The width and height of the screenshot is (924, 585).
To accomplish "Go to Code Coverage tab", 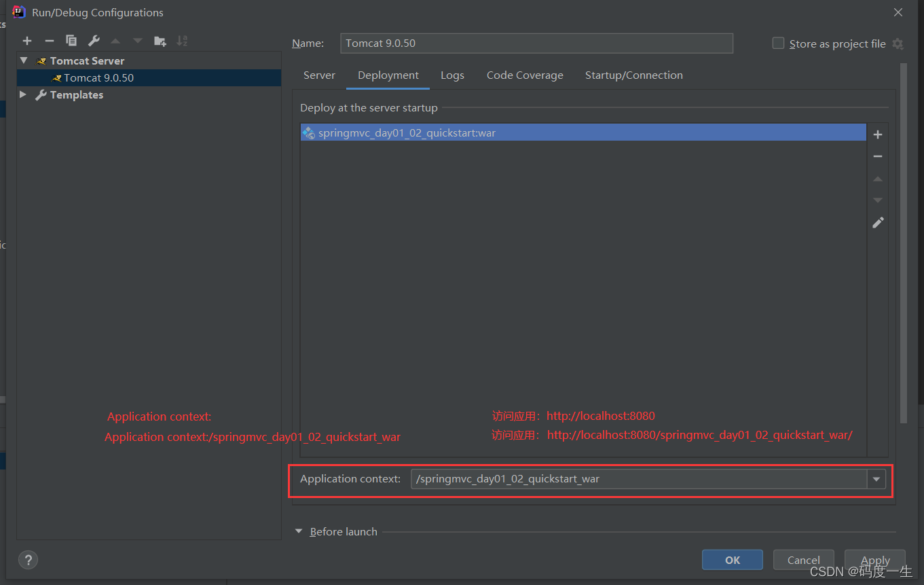I will pyautogui.click(x=525, y=75).
